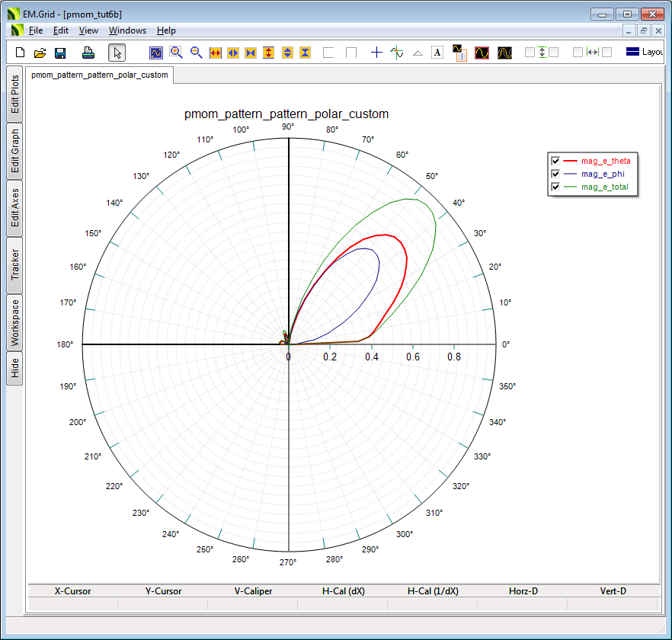Uncheck the mag_e_theta legend checkbox

pos(555,161)
